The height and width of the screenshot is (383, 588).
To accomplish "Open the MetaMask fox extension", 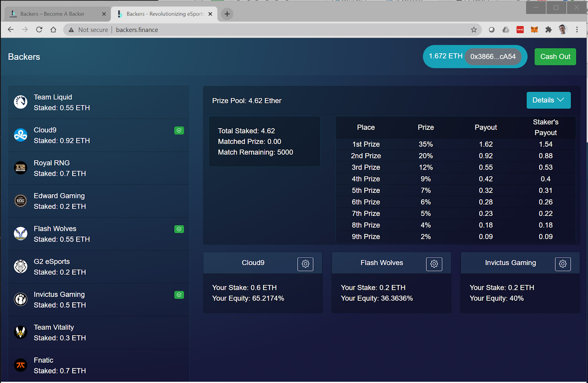I will tap(534, 30).
